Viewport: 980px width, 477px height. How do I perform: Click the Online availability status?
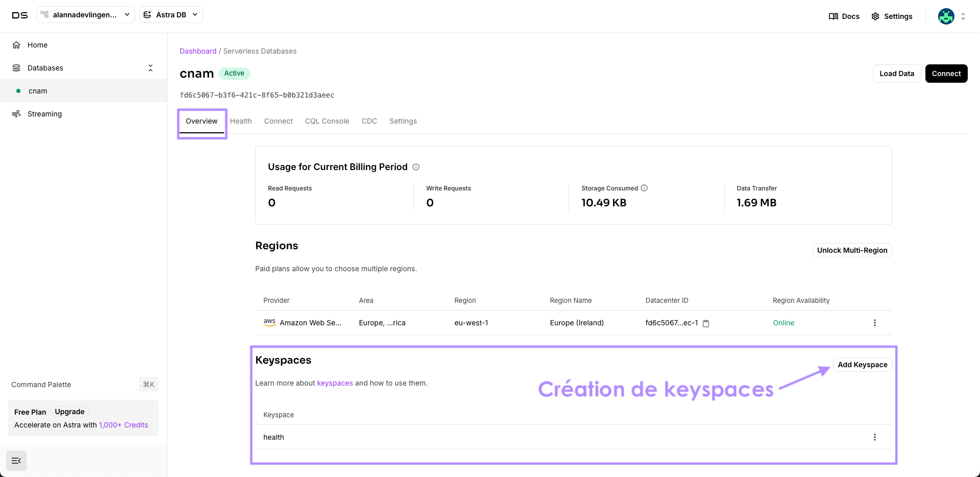(783, 323)
